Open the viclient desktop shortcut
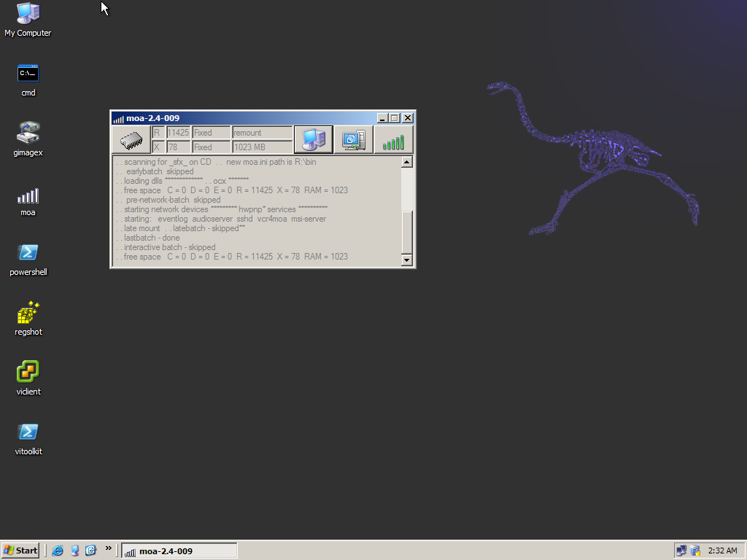747x560 pixels. click(28, 373)
